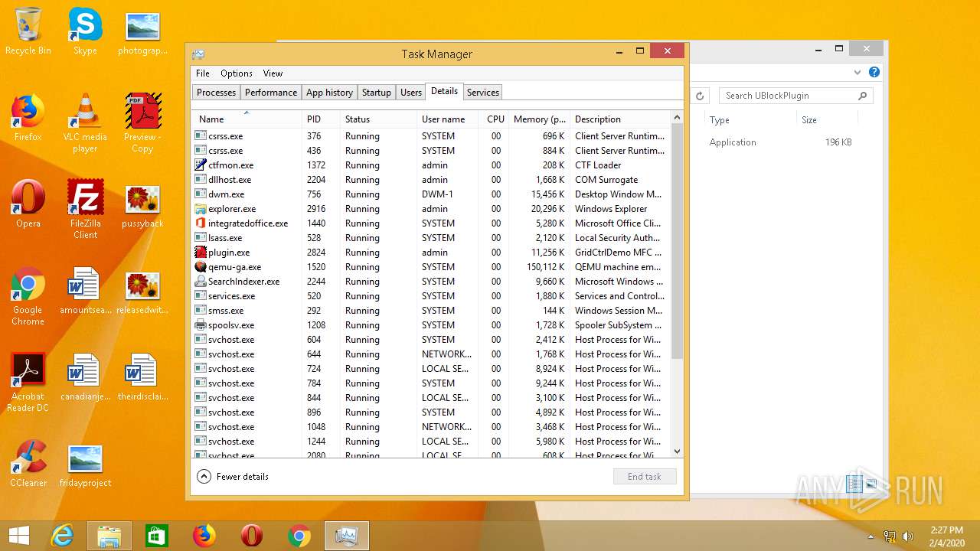Expand the Explorer ribbon chevron
The height and width of the screenshot is (551, 980).
[x=857, y=72]
